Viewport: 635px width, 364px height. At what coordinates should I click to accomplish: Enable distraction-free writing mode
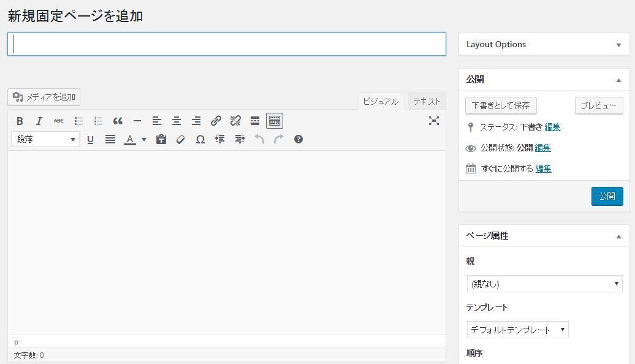coord(435,121)
